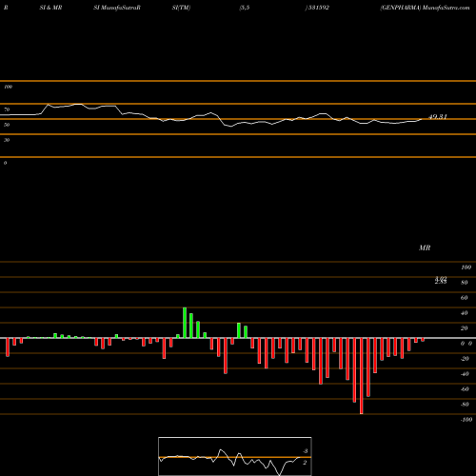
Task: Open the mini overview chart thumbnail
Action: tap(235, 456)
